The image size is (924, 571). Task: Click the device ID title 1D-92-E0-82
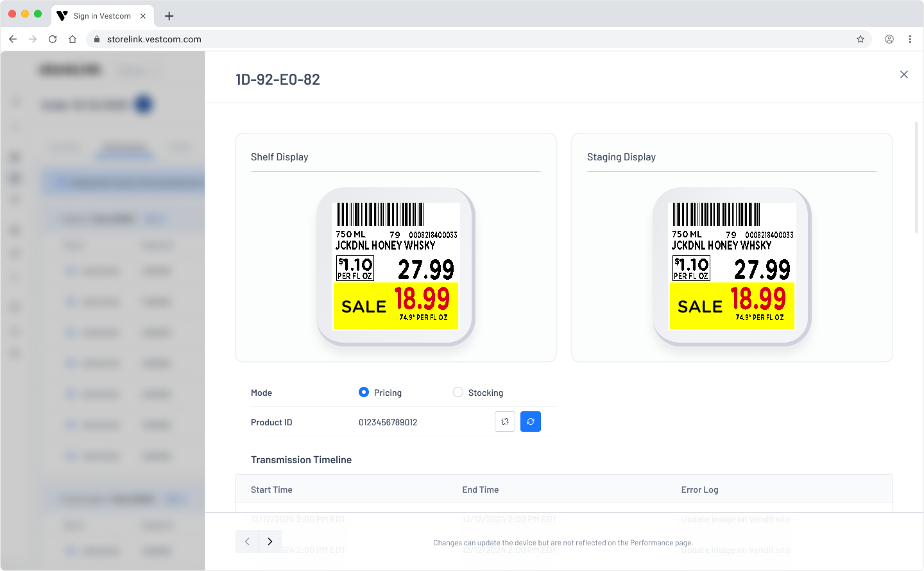[278, 80]
